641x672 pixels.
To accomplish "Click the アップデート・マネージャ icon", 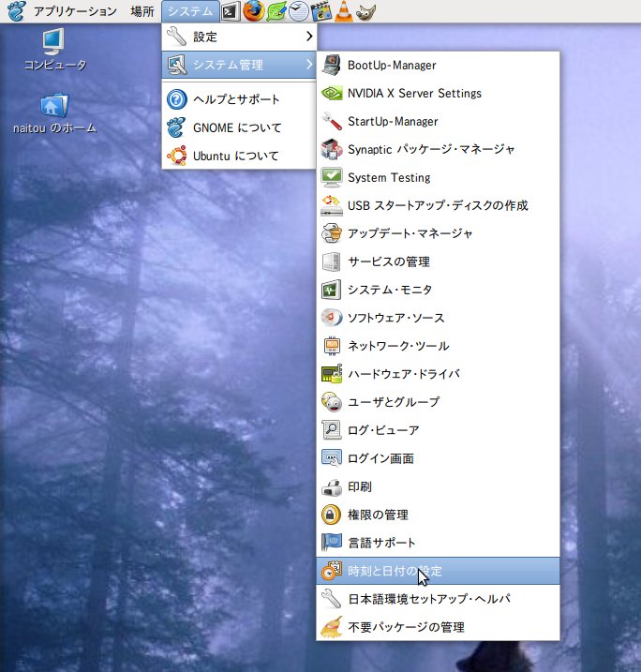I will point(332,233).
